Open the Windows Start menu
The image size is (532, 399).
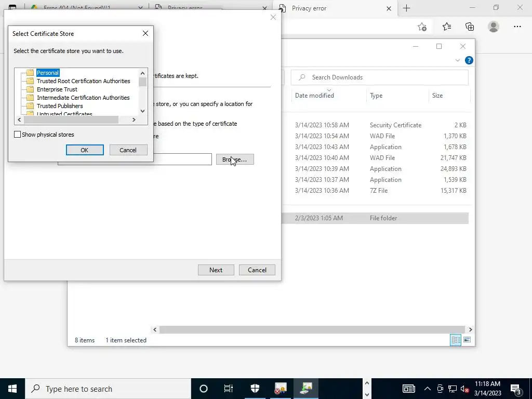point(12,389)
